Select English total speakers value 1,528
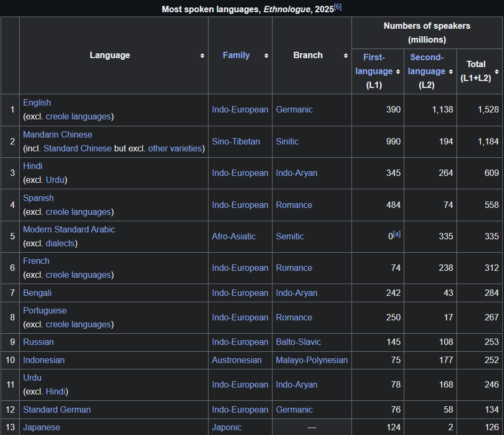Viewport: 504px width, 435px height. 488,110
